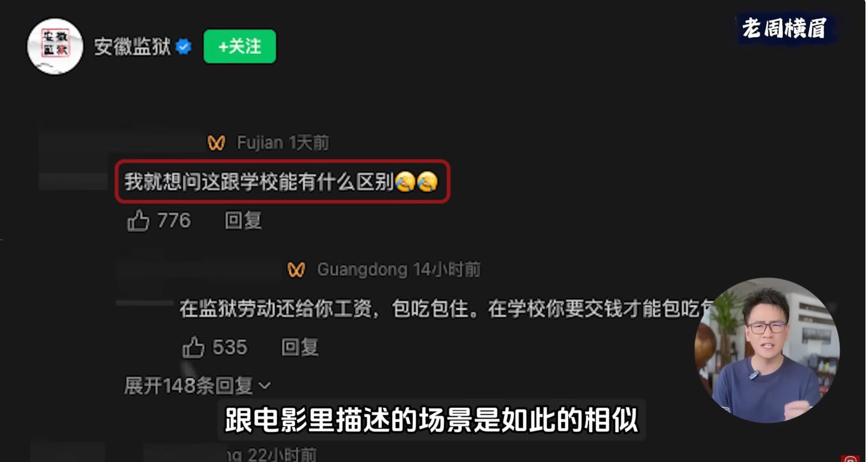Click the badge icon before Guangdong
The width and height of the screenshot is (868, 462).
(x=296, y=269)
